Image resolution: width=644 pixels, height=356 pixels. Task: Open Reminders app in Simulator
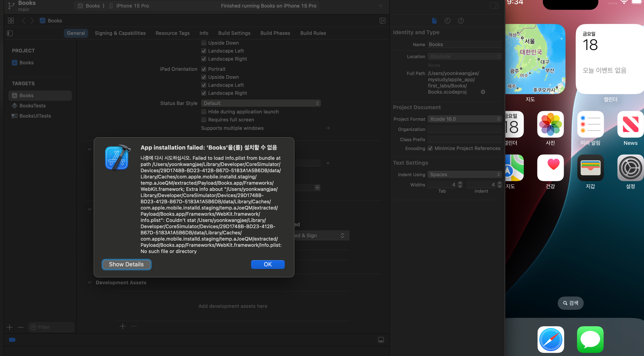[590, 124]
